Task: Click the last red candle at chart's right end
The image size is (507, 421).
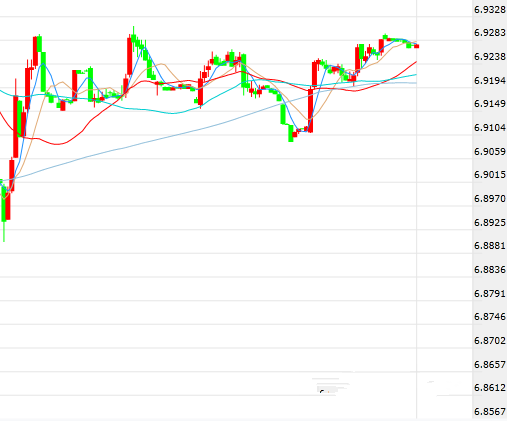Action: click(x=416, y=46)
